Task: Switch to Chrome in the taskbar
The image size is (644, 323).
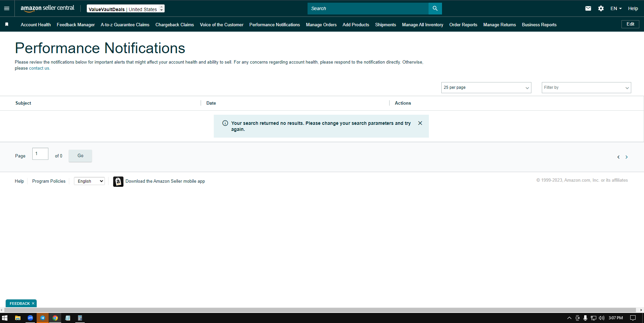Action: (x=55, y=318)
